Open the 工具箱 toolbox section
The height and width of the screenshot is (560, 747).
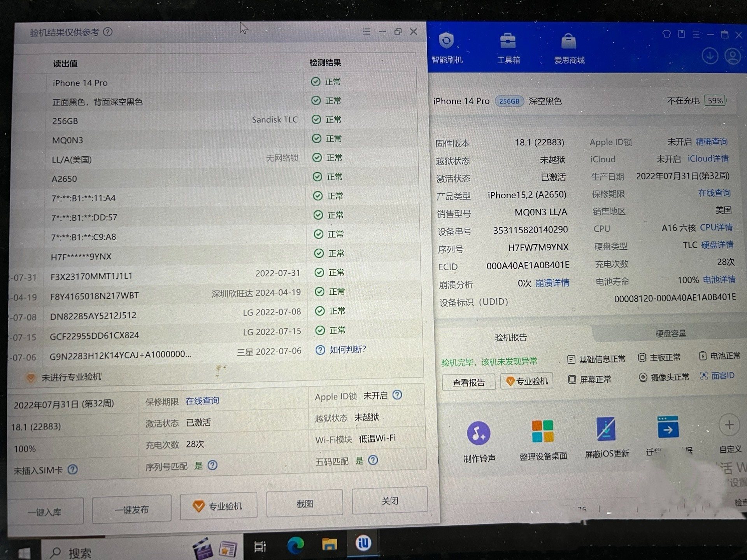pyautogui.click(x=508, y=48)
